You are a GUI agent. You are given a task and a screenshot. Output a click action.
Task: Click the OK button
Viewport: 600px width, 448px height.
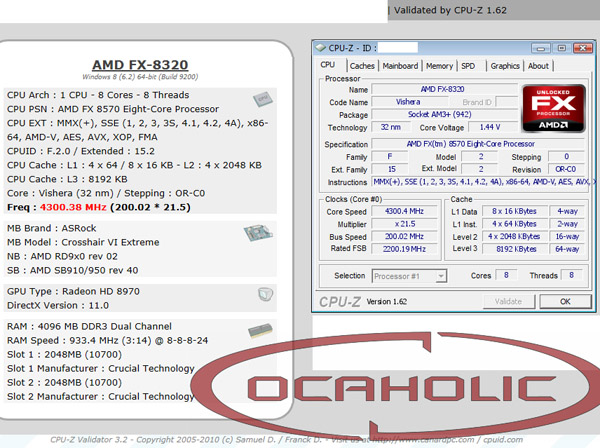[x=565, y=301]
